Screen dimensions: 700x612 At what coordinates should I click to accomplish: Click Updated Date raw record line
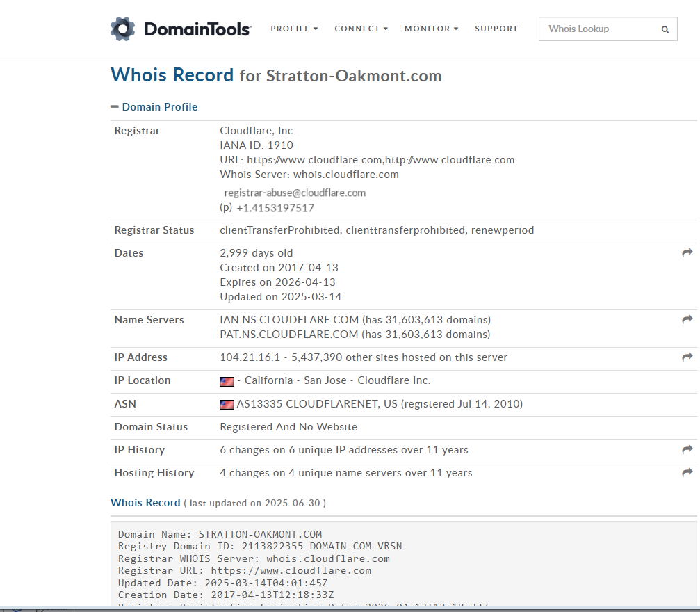tap(222, 583)
